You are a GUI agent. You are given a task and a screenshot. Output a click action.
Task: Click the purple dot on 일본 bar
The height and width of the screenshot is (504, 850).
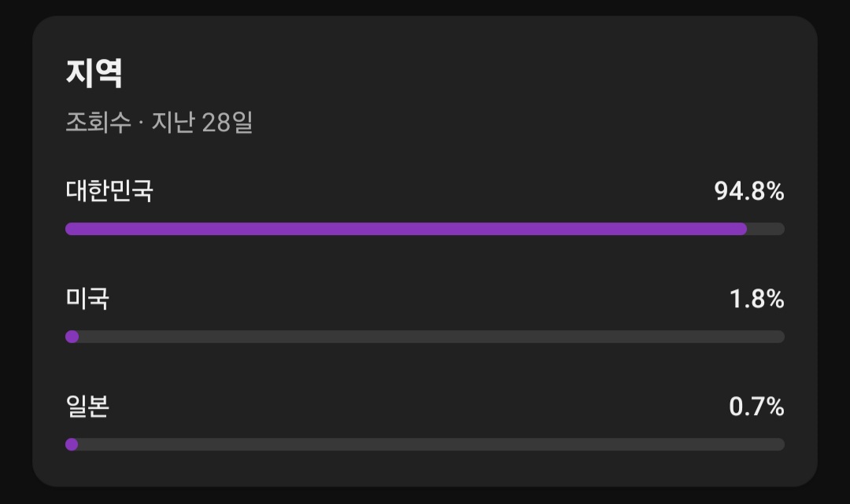[72, 444]
